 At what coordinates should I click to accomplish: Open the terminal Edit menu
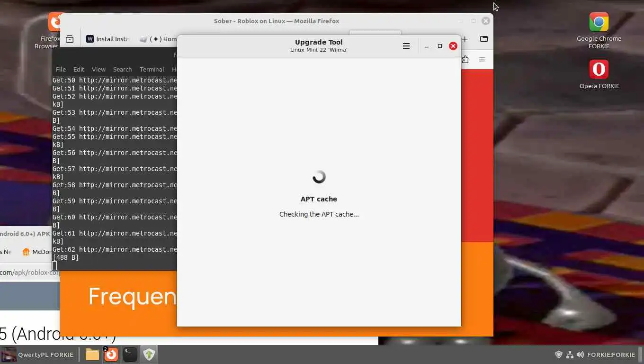(x=79, y=69)
